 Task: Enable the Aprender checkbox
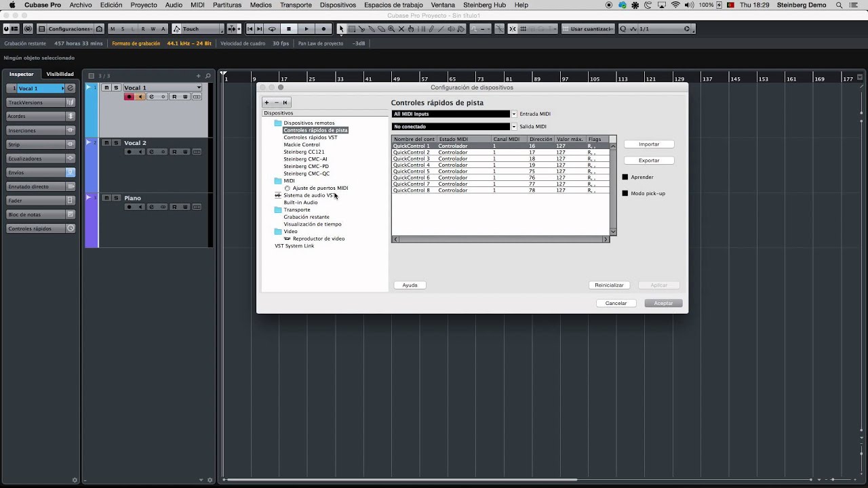625,177
